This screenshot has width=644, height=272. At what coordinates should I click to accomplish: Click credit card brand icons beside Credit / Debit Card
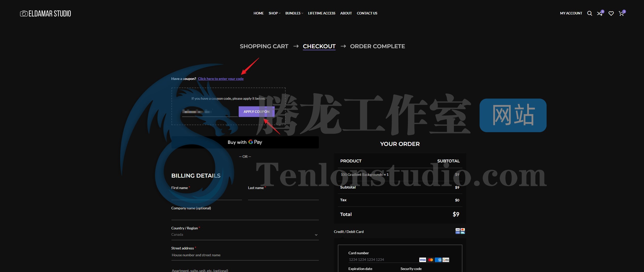(x=460, y=231)
